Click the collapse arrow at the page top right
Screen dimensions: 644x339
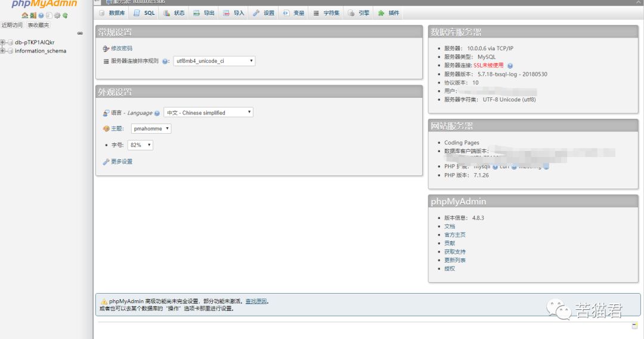click(639, 2)
